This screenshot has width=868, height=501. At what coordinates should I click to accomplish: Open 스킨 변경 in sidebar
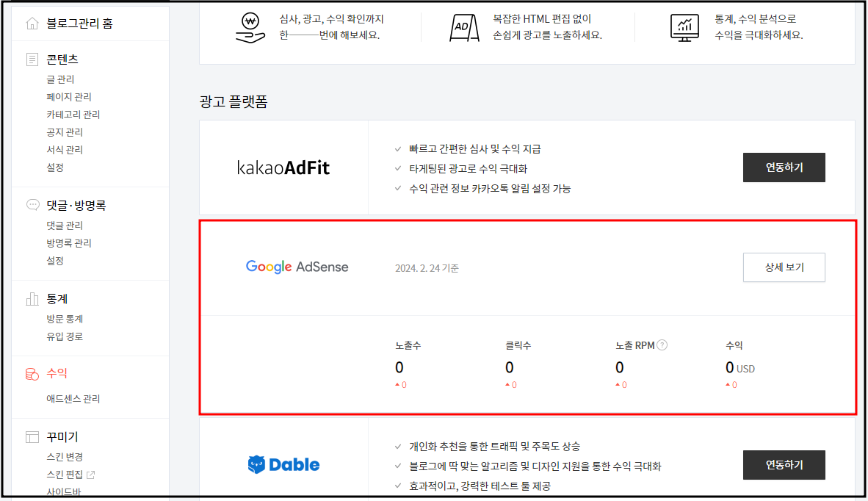[x=64, y=457]
